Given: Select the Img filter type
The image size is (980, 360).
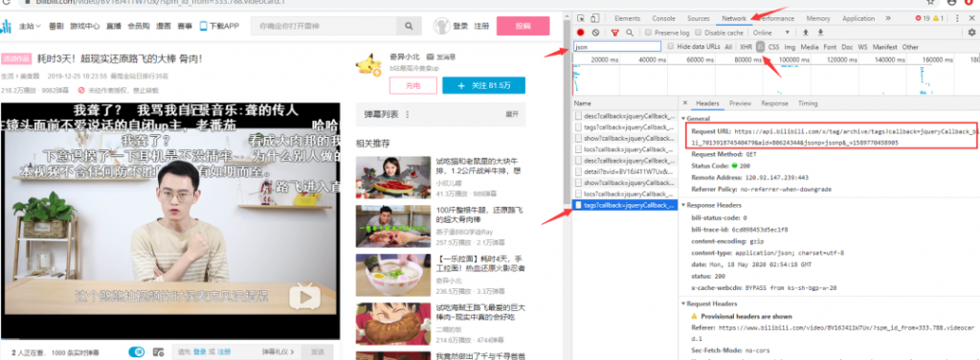Looking at the screenshot, I should pyautogui.click(x=790, y=47).
